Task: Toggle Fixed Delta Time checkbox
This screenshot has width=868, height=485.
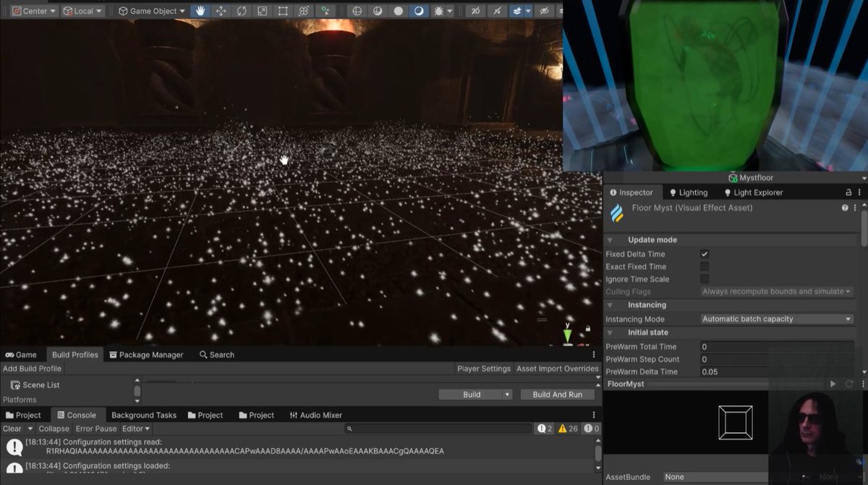Action: point(705,254)
